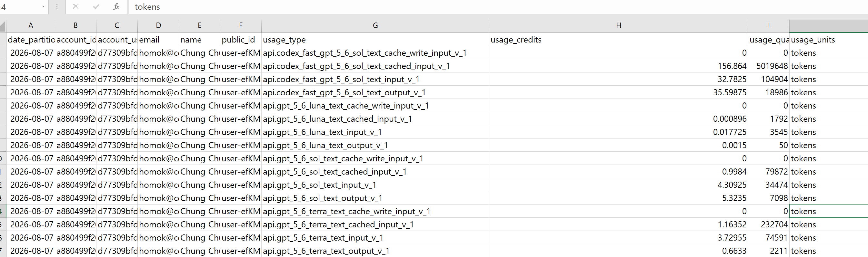Select cell 'api.gpt_5_6_terra_text_output_v_1'
868x257 pixels.
coord(375,251)
